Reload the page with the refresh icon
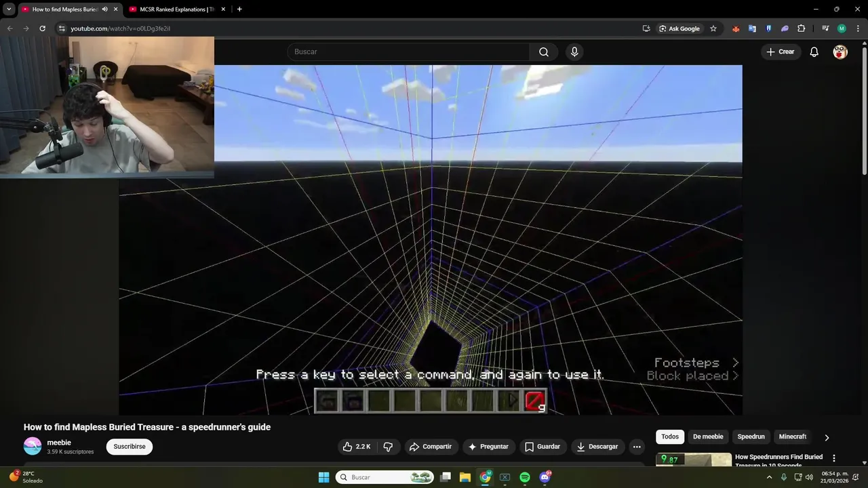The width and height of the screenshot is (868, 488). pyautogui.click(x=42, y=28)
